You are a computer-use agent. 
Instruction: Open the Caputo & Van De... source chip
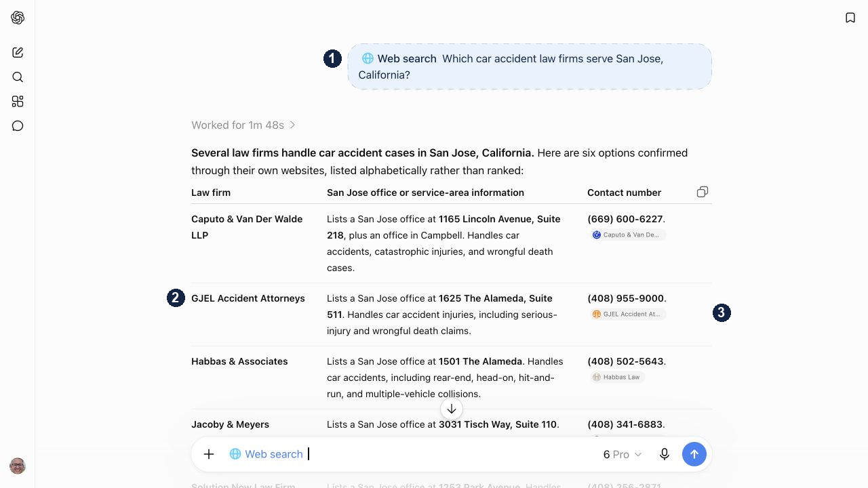click(x=628, y=235)
